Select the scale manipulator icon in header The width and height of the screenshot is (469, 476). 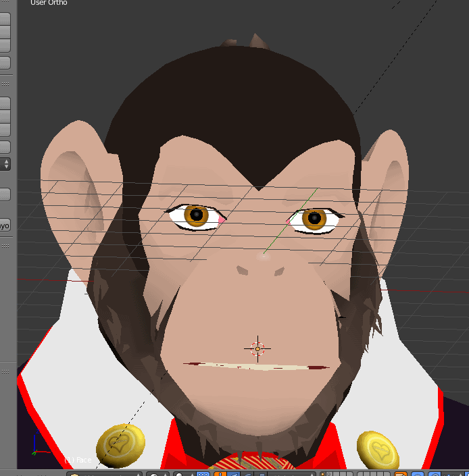pyautogui.click(x=262, y=474)
